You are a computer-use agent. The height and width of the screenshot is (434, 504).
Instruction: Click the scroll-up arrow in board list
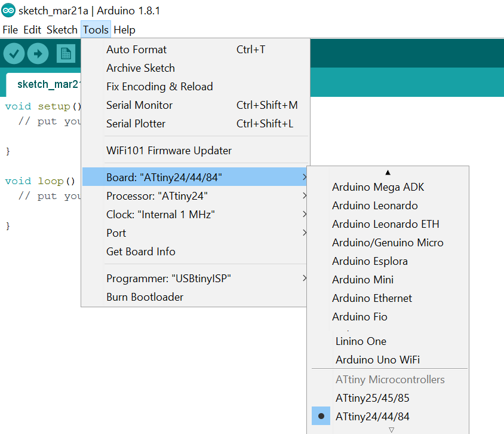coord(388,173)
